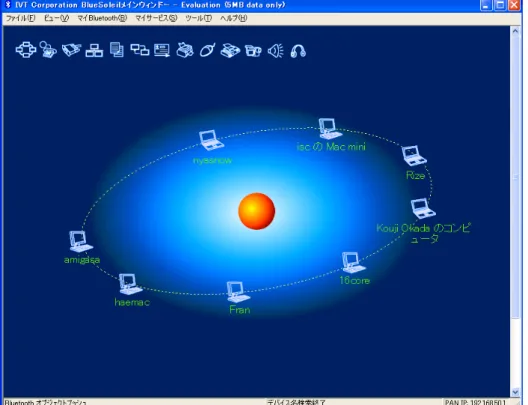The image size is (528, 405).
Task: Minimize the BlueSoleil window
Action: (x=486, y=5)
